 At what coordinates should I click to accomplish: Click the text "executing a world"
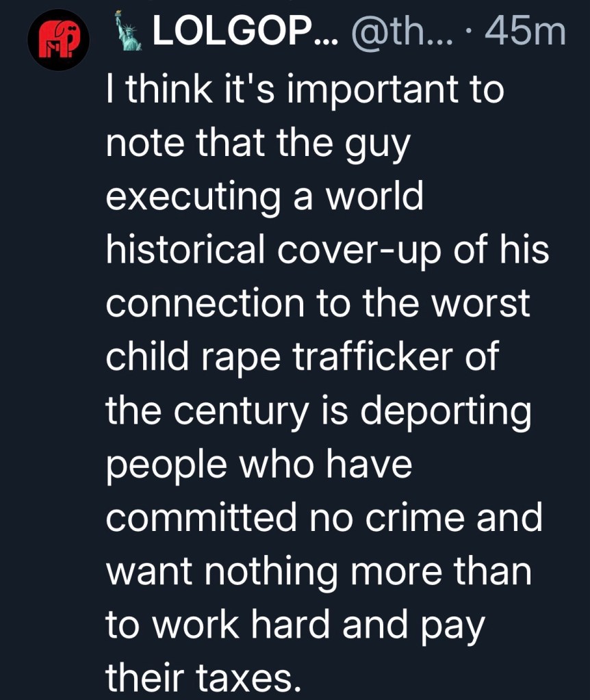coord(264,197)
